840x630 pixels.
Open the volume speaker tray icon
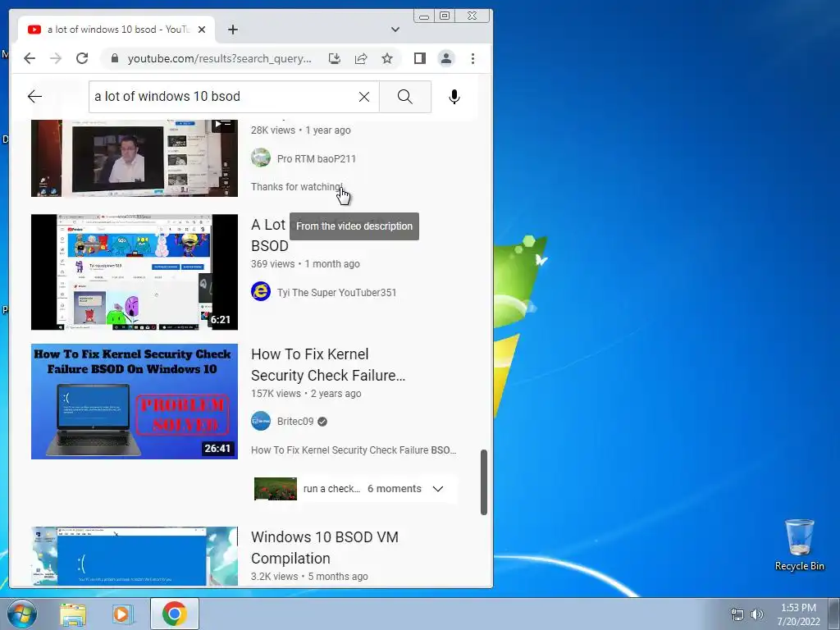click(x=757, y=614)
